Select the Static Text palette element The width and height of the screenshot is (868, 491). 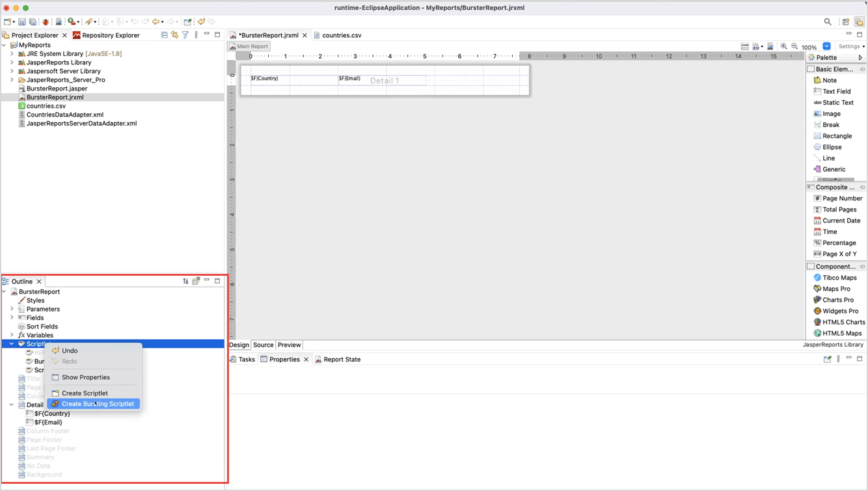coord(834,102)
